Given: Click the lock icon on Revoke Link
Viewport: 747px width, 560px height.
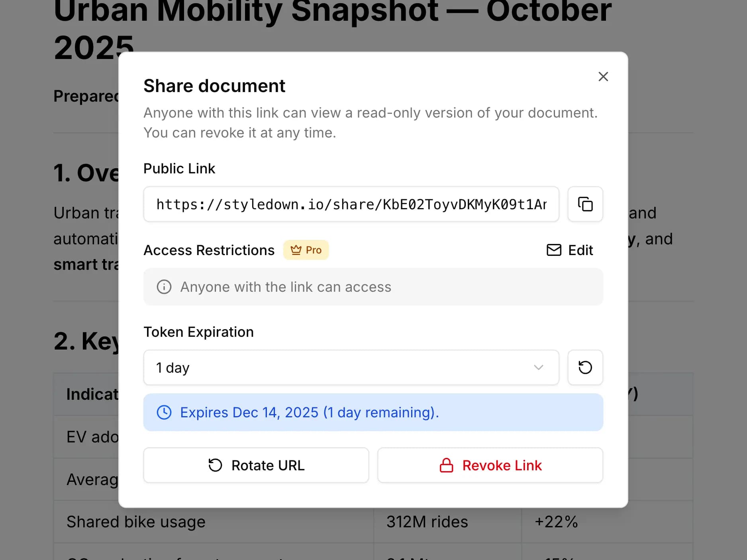Looking at the screenshot, I should 446,465.
